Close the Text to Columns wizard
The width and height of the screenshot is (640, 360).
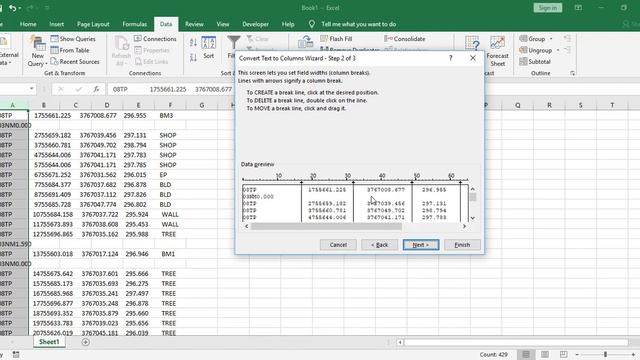coord(473,58)
